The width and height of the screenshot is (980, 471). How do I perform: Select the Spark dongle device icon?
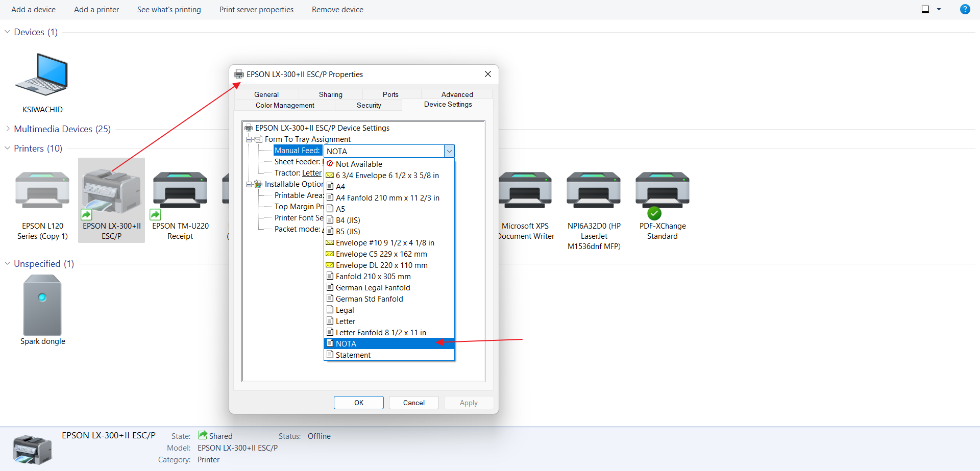42,305
